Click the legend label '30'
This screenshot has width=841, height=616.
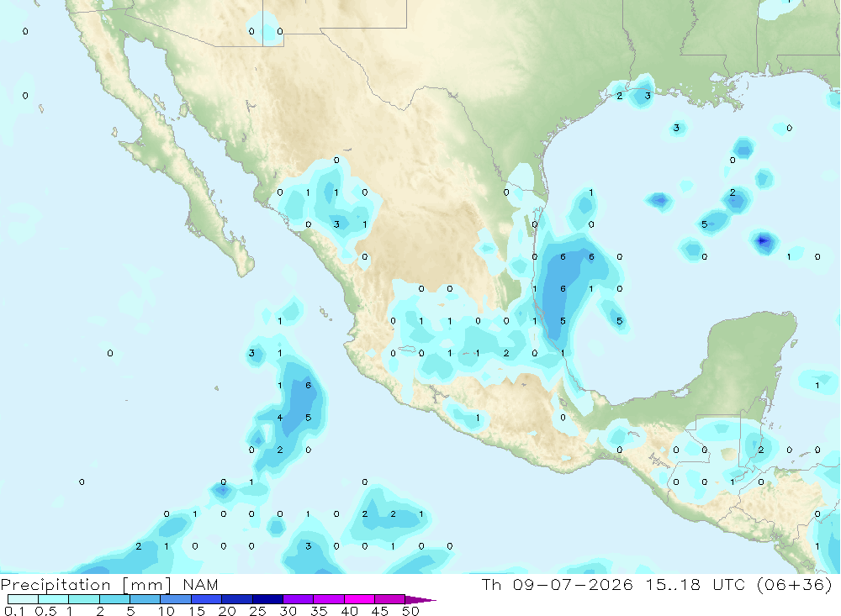click(x=288, y=611)
